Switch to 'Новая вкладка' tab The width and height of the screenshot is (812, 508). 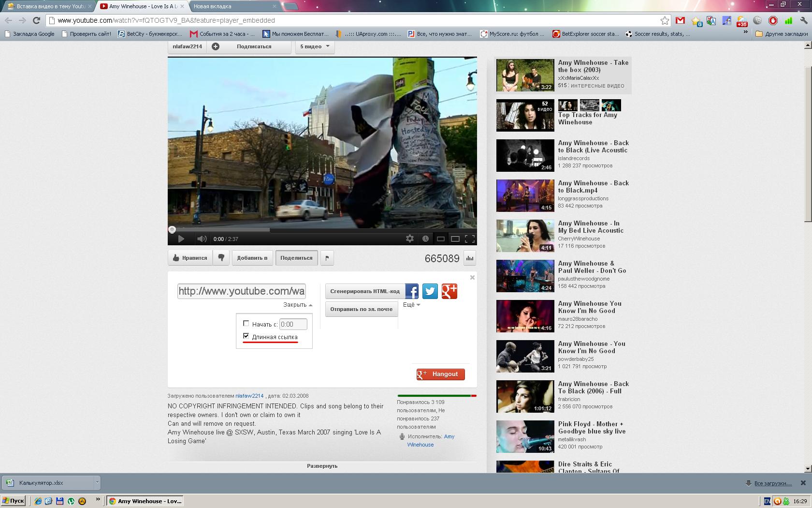coord(233,6)
